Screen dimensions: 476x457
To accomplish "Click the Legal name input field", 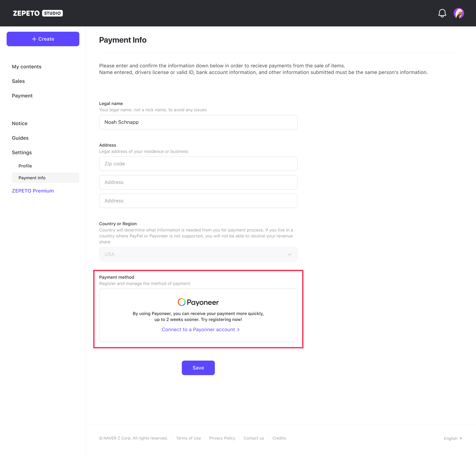I will pyautogui.click(x=198, y=122).
